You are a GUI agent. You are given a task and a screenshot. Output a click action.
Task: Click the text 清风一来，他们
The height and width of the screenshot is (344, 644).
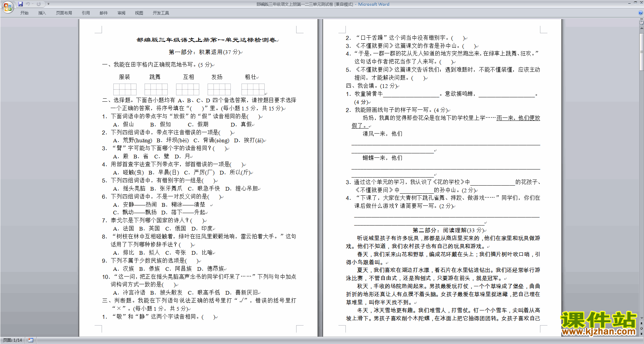[x=382, y=134]
